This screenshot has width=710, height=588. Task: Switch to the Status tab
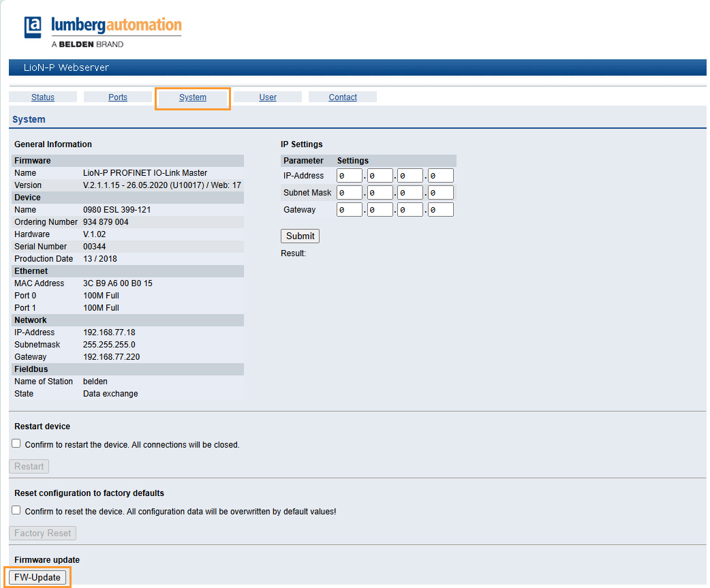[x=42, y=97]
